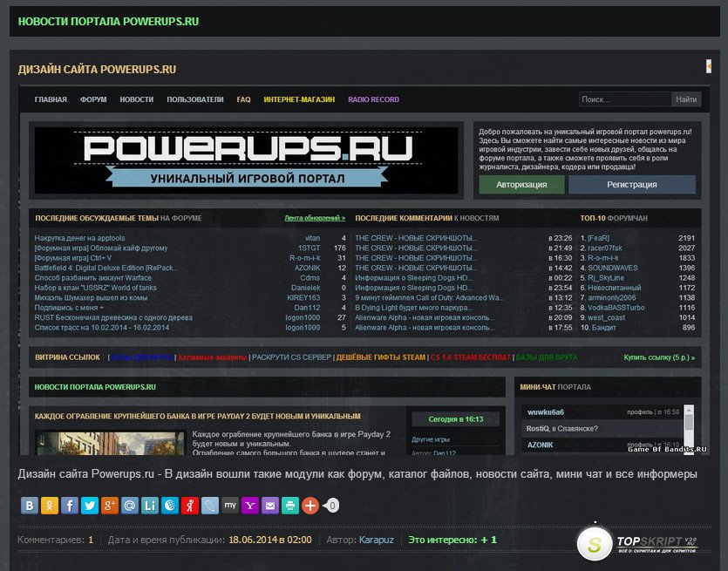
Task: Open Пользователи menu item
Action: 195,99
